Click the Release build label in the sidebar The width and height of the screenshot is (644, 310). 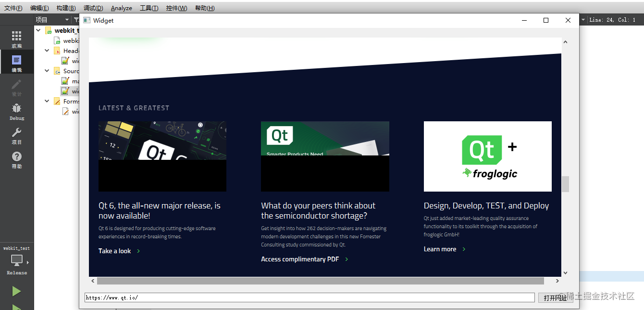click(17, 272)
